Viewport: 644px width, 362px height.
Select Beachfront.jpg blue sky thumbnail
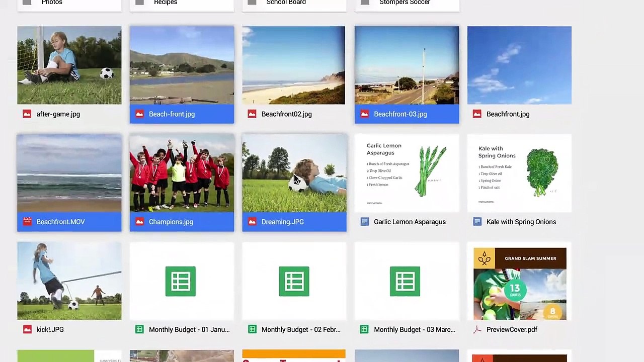[x=519, y=65]
